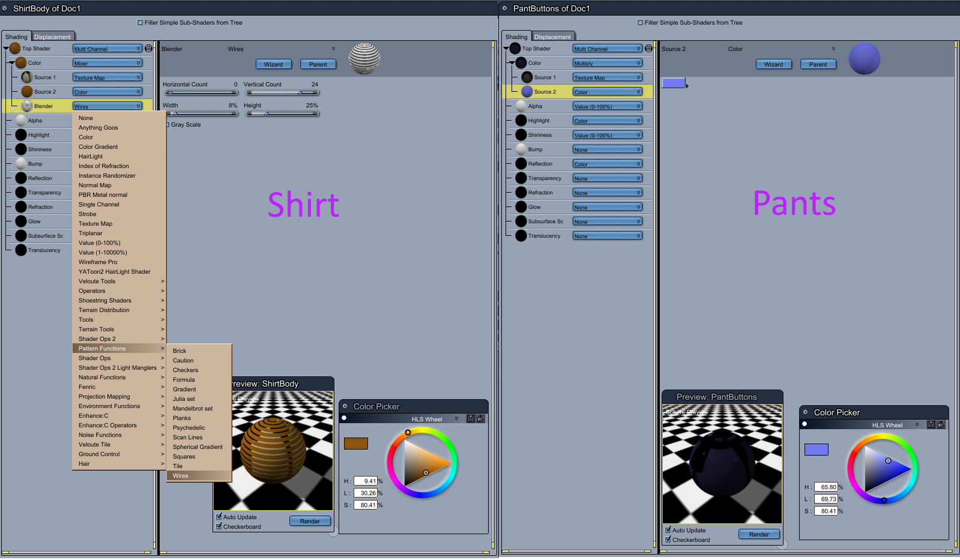Click the Wizard button in ShirtBody Blender panel

click(273, 64)
